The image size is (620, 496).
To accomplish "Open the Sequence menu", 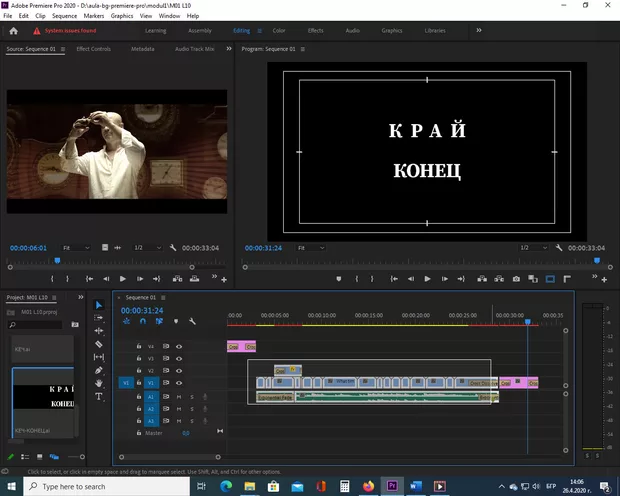I will [64, 16].
